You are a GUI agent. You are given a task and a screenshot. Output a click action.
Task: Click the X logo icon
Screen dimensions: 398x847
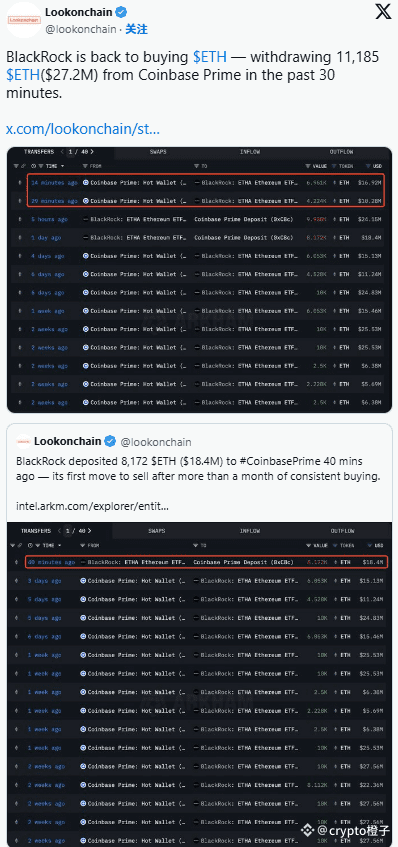tap(383, 11)
